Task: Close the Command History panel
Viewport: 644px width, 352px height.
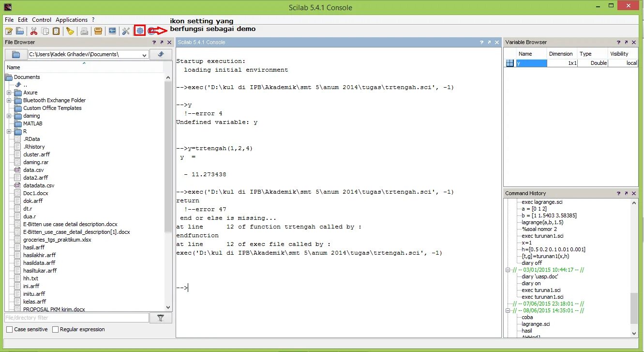Action: [634, 193]
